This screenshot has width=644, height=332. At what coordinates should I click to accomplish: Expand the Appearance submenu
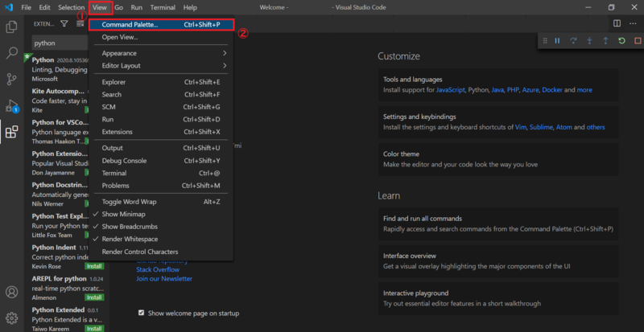(x=160, y=53)
